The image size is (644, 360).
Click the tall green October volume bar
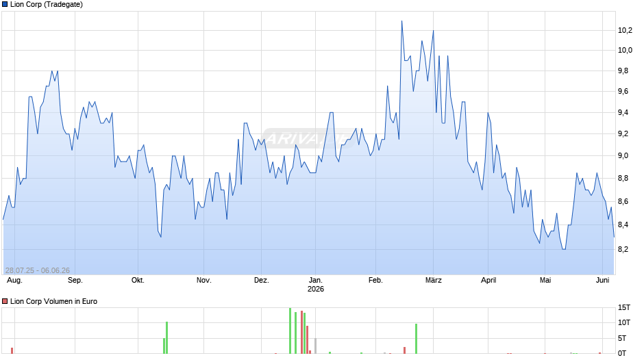[166, 337]
